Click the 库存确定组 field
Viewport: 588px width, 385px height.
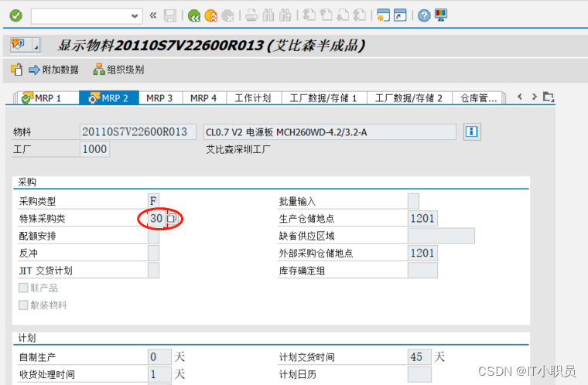pos(422,271)
